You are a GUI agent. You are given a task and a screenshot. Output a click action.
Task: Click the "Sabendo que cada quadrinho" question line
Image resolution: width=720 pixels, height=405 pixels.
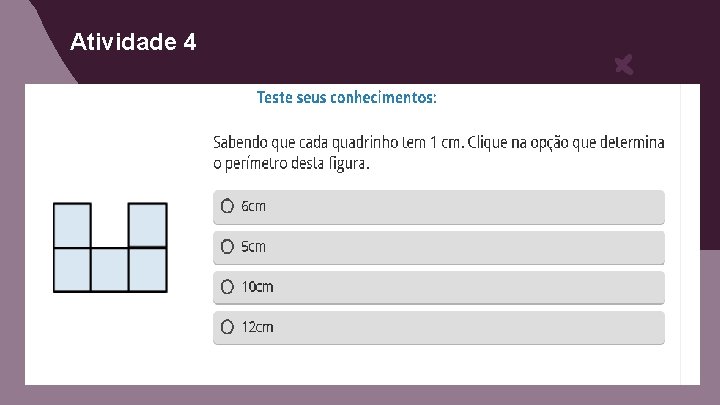[438, 143]
